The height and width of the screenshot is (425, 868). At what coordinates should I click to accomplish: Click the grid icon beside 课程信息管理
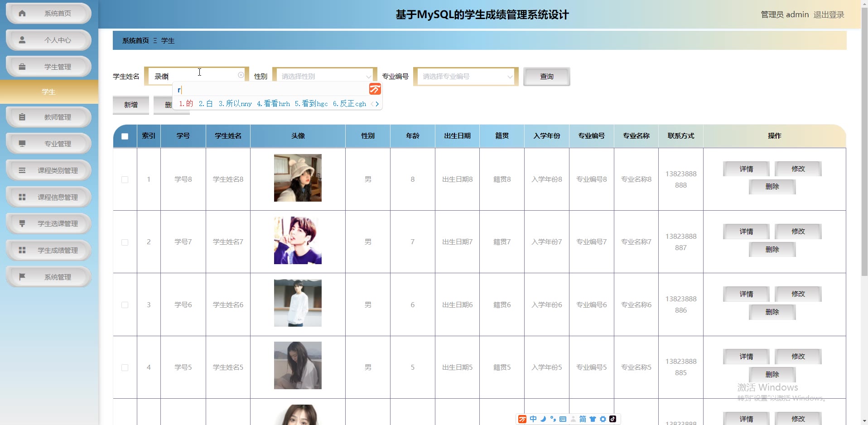pos(22,197)
